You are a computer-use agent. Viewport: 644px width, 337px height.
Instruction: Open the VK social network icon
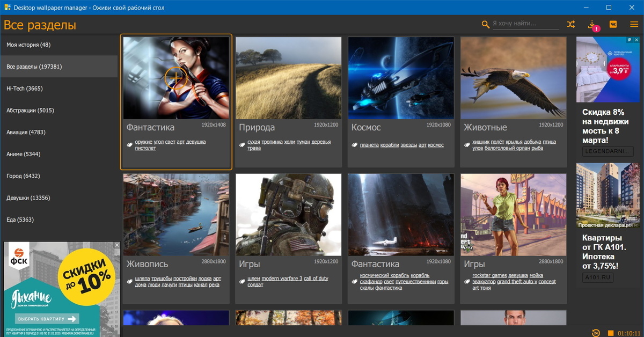[613, 24]
